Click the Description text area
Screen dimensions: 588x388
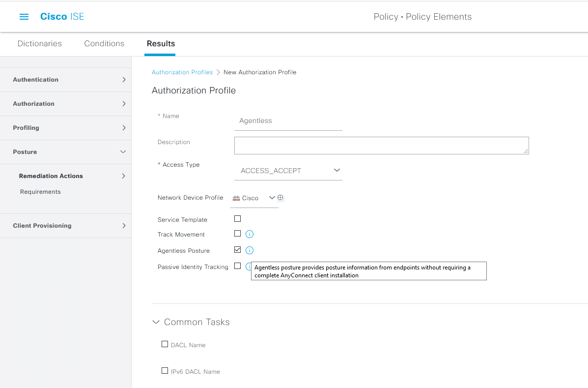[x=381, y=146]
